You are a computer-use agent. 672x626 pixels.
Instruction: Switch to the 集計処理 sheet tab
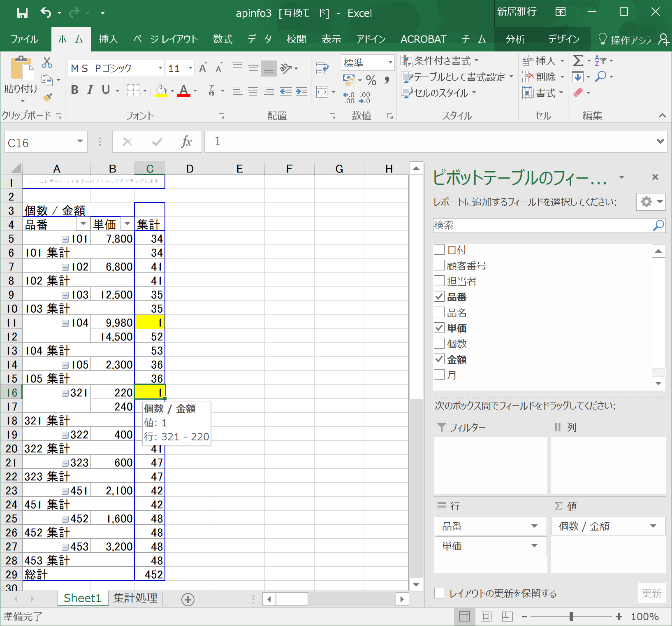pos(135,598)
